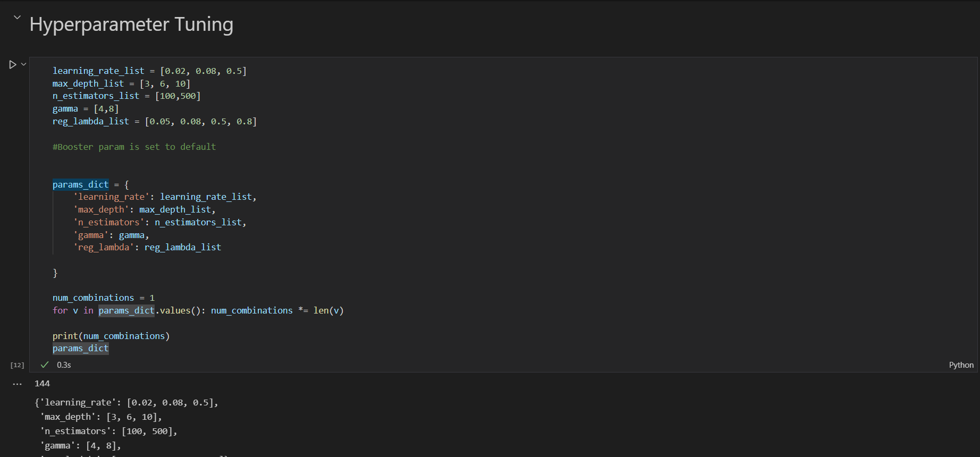This screenshot has height=457, width=980.
Task: Click the 'gamma' dictionary key in code
Action: point(91,235)
